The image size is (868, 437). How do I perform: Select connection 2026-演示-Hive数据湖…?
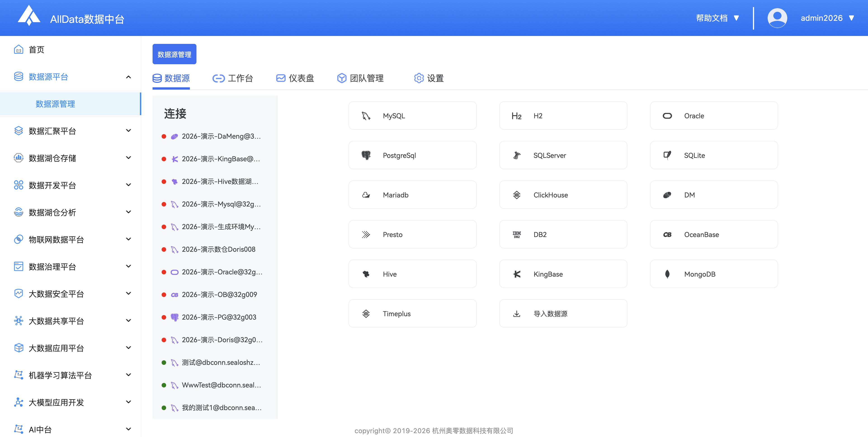pyautogui.click(x=215, y=181)
